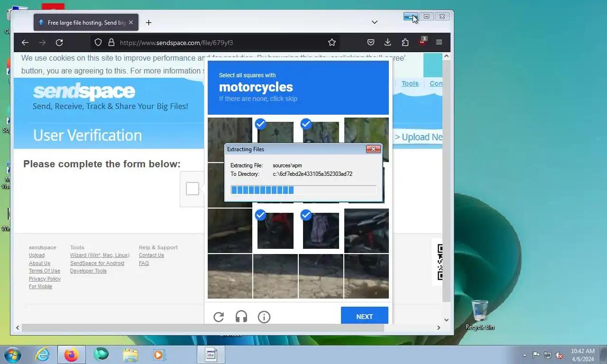Switch to audio challenge via headphones icon
The width and height of the screenshot is (607, 364).
[x=241, y=317]
